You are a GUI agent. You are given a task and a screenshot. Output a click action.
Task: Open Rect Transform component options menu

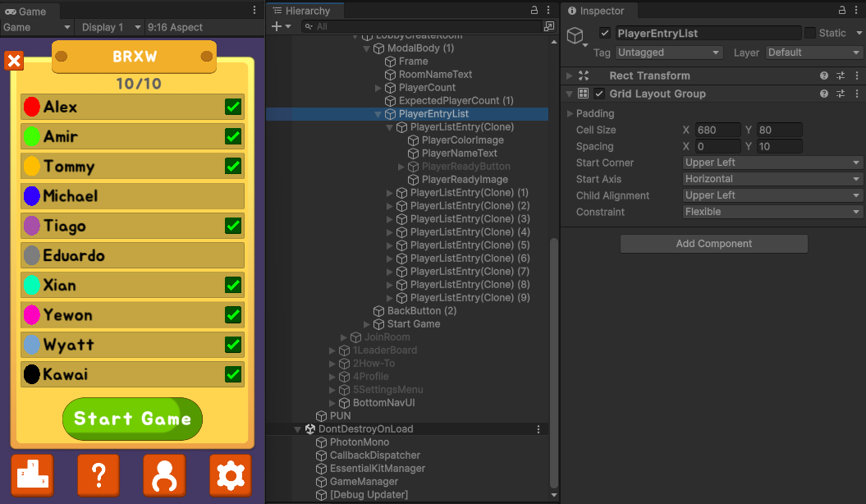tap(857, 76)
